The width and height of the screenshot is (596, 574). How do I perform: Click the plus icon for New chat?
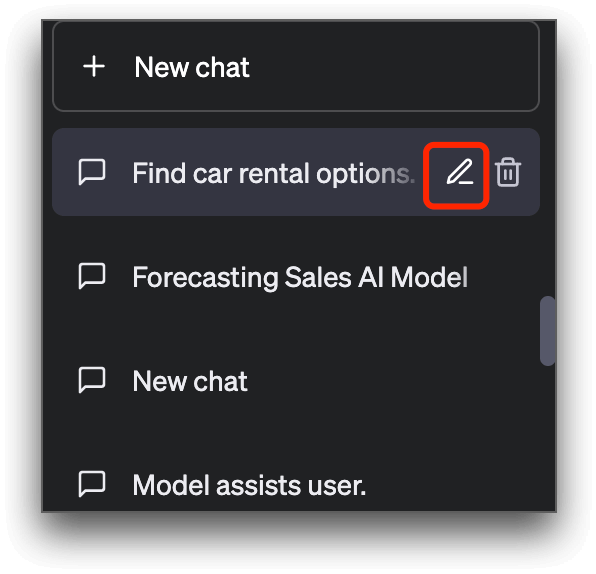pyautogui.click(x=94, y=67)
